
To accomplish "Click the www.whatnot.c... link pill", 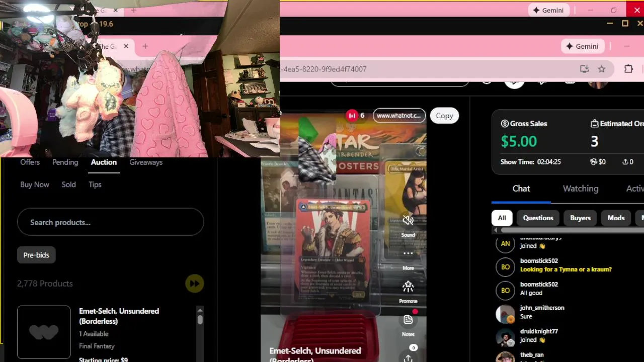I will click(x=398, y=116).
